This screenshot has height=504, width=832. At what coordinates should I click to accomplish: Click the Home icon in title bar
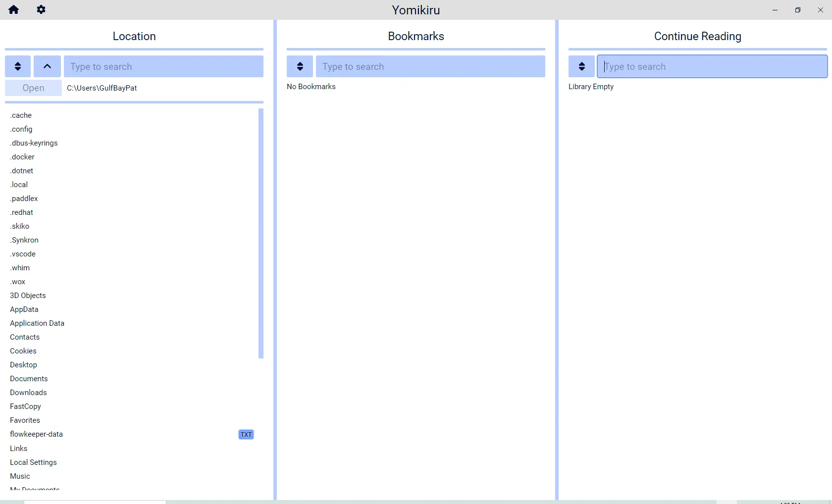tap(14, 10)
